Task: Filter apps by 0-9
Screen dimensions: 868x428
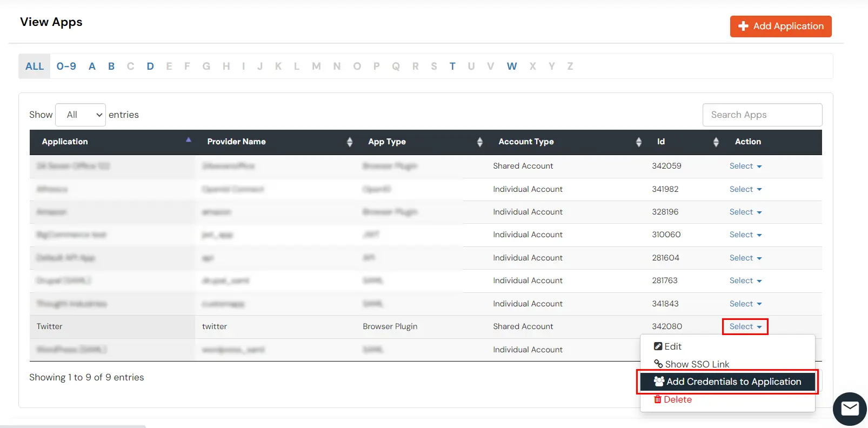Action: tap(66, 66)
